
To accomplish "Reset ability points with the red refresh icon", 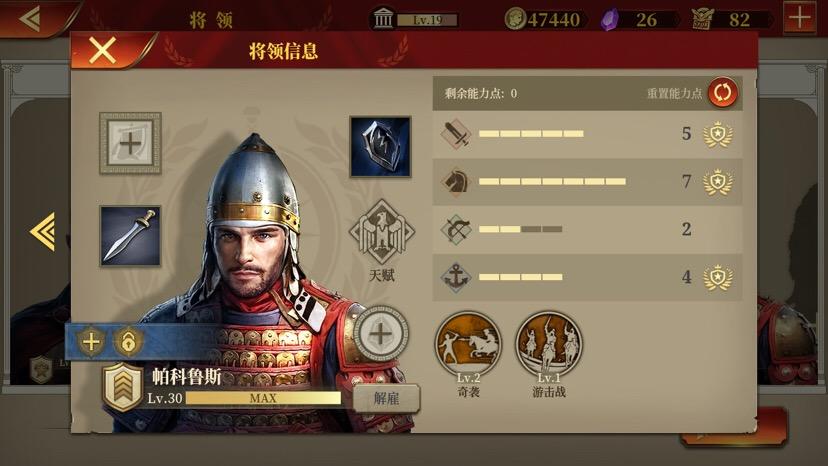I will click(722, 92).
